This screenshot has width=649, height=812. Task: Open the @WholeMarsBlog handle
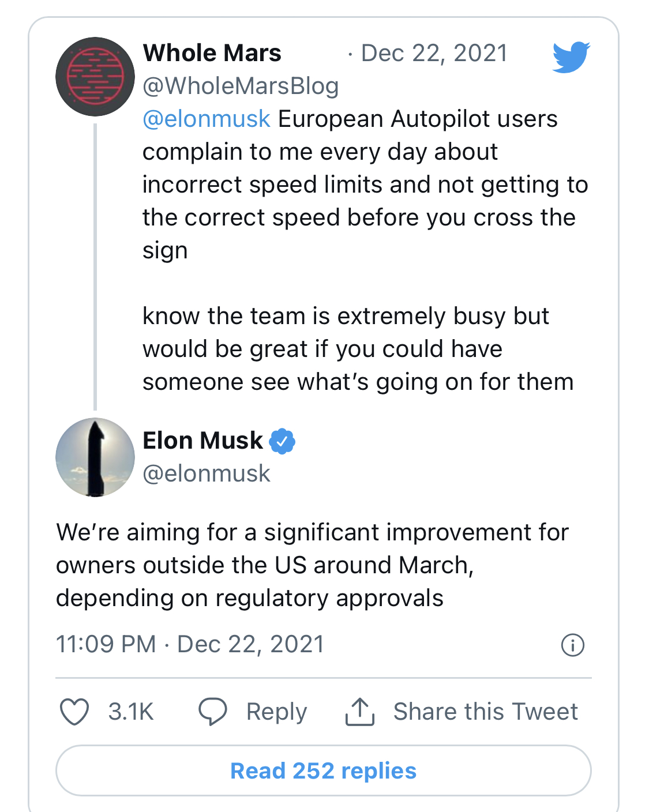click(241, 86)
